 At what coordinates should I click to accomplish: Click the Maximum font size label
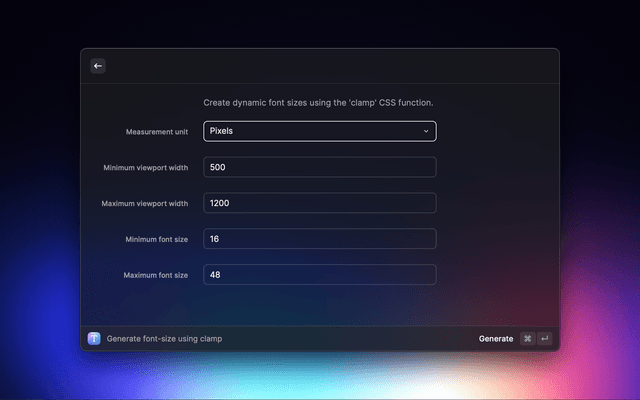155,276
